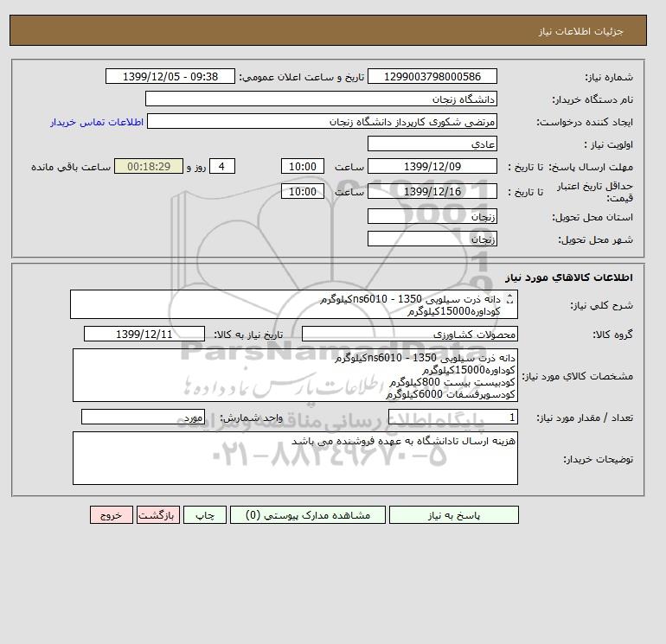Screen dimensions: 666x644
Task: Click the تعداد / مقدار field showing 1
Action: tap(452, 417)
